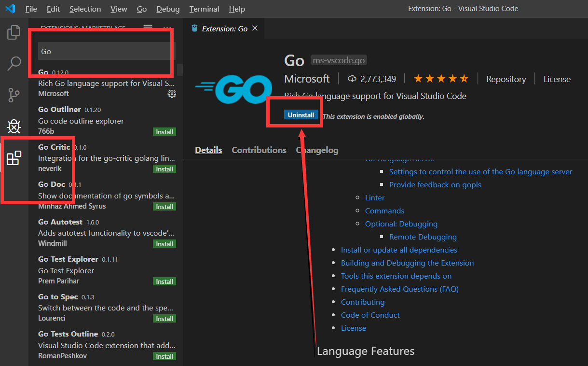Select Go Autotest extension row
The width and height of the screenshot is (588, 366).
106,232
